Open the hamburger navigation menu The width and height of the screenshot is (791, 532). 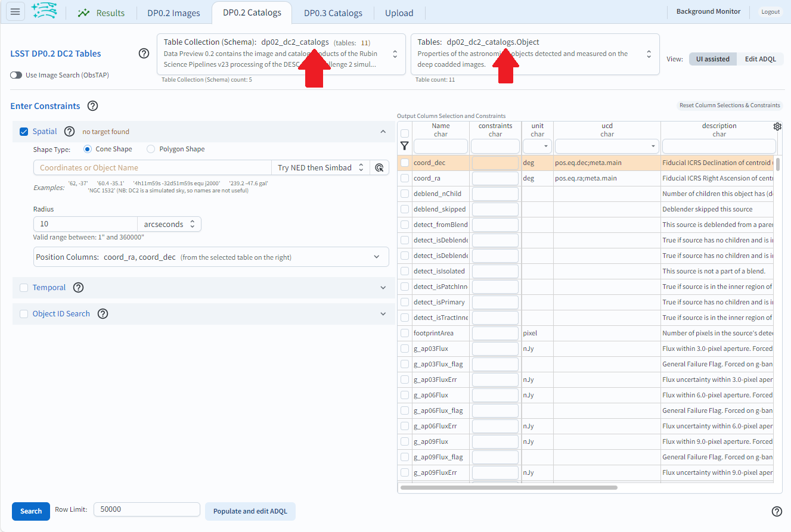[x=15, y=11]
